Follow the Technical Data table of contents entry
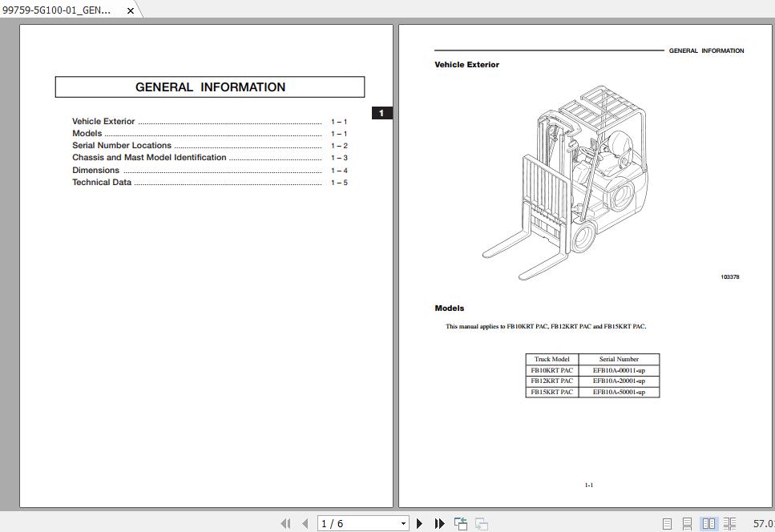This screenshot has height=532, width=775. (x=102, y=182)
